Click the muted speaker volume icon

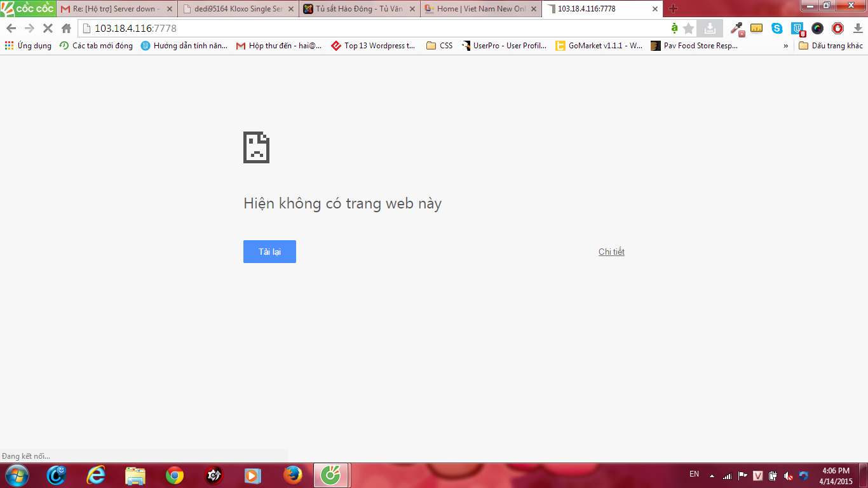[x=789, y=475]
